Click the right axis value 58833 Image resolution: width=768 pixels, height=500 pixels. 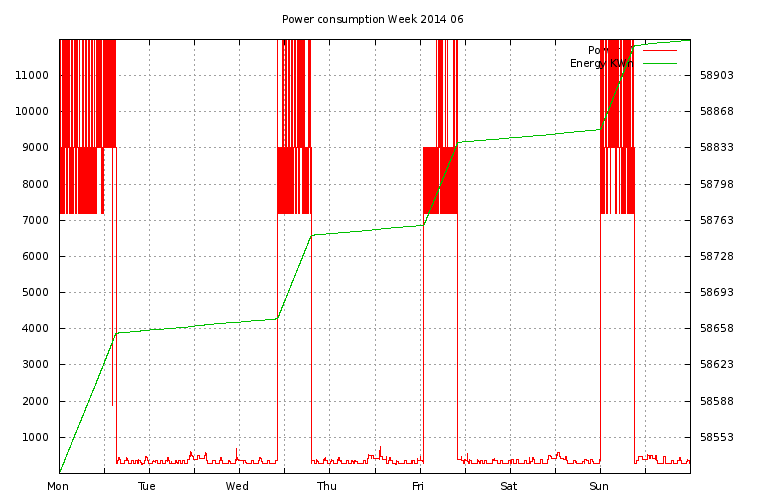tap(717, 147)
